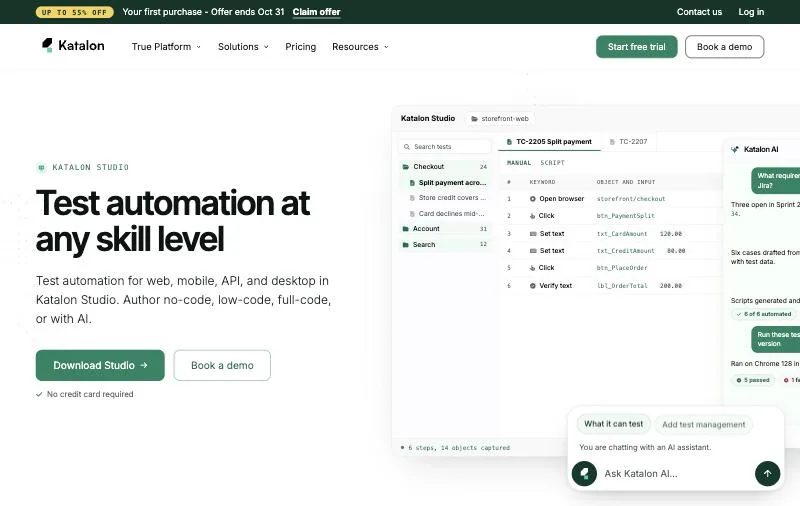Click the Katalon Studio window title

(x=428, y=118)
